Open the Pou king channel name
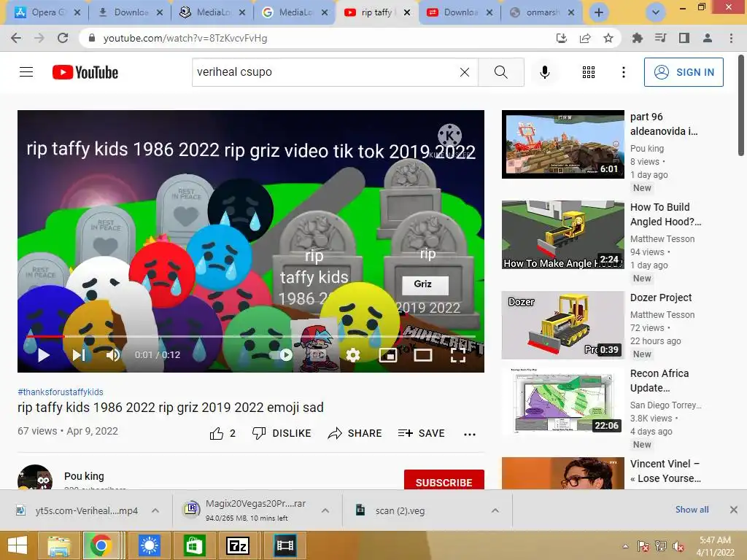This screenshot has width=747, height=560. [x=84, y=476]
